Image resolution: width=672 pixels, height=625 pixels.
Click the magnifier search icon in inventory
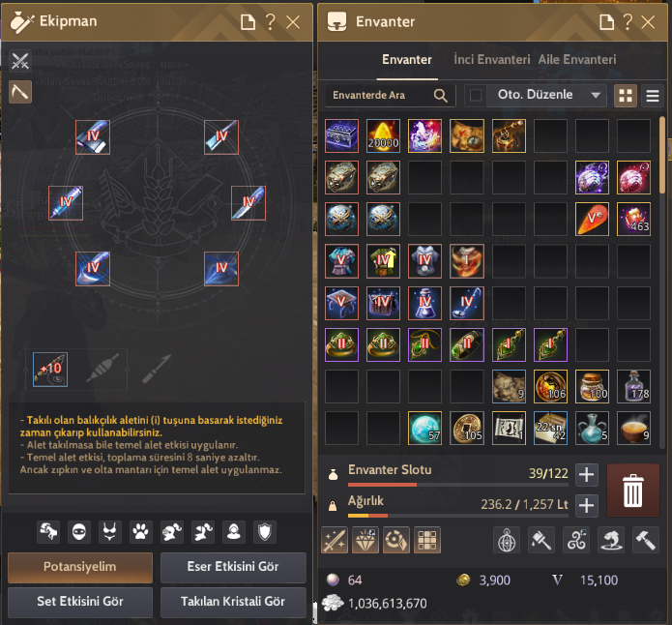click(440, 95)
